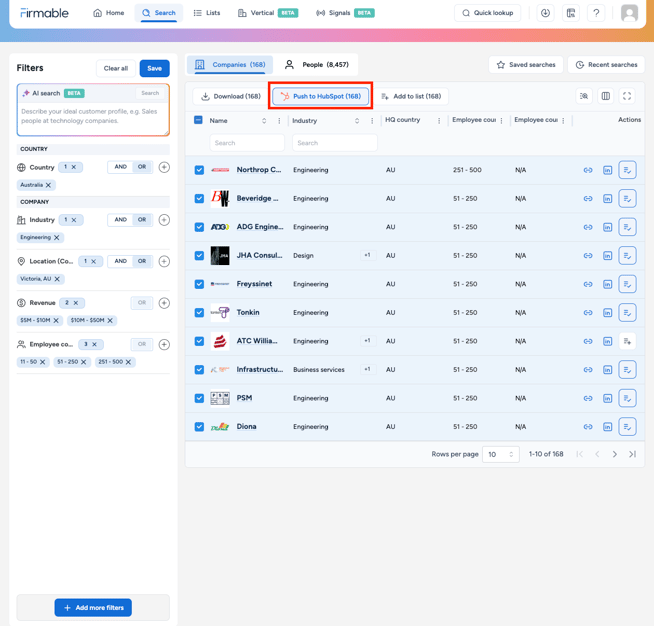Screen dimensions: 654x626
Task: Click Download (168) button
Action: tap(231, 96)
